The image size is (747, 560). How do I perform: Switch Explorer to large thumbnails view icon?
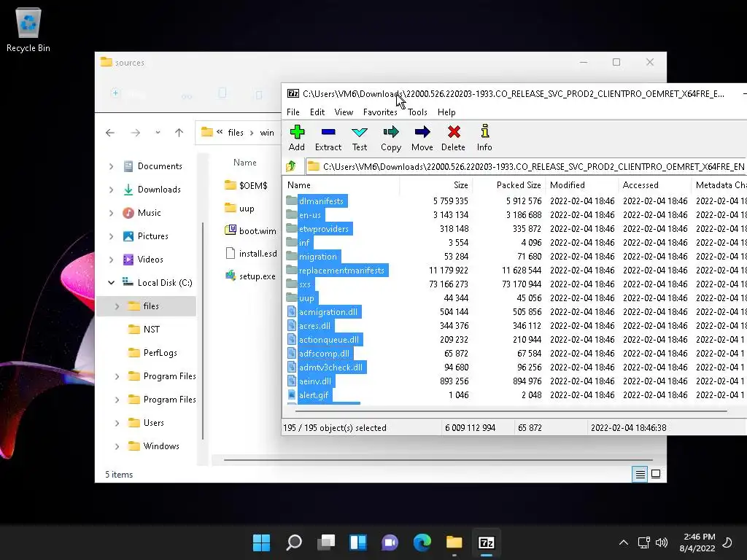pos(656,474)
